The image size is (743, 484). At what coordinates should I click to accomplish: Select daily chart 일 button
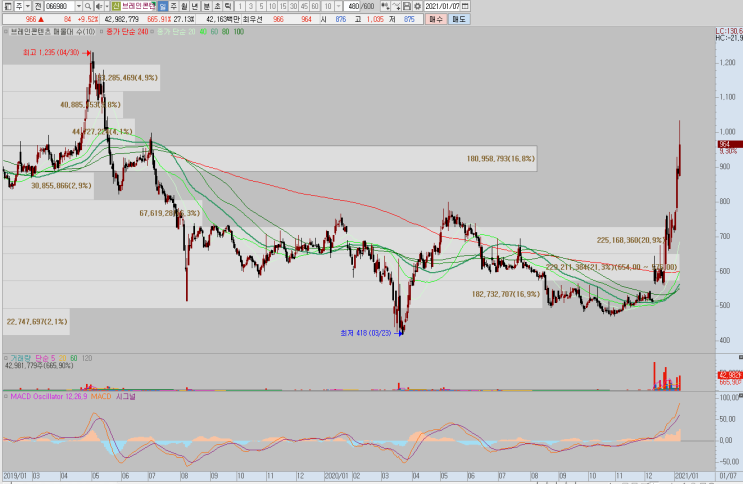pyautogui.click(x=163, y=6)
